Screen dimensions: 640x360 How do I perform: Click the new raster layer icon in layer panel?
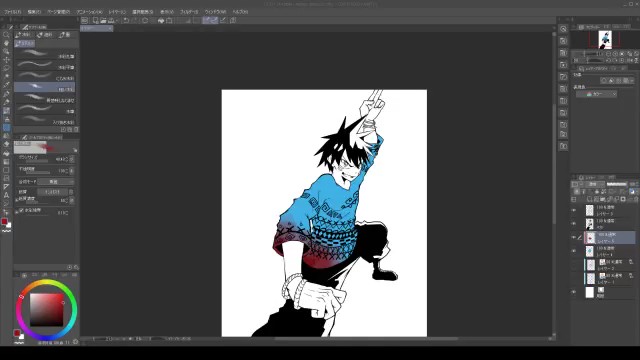pos(589,199)
